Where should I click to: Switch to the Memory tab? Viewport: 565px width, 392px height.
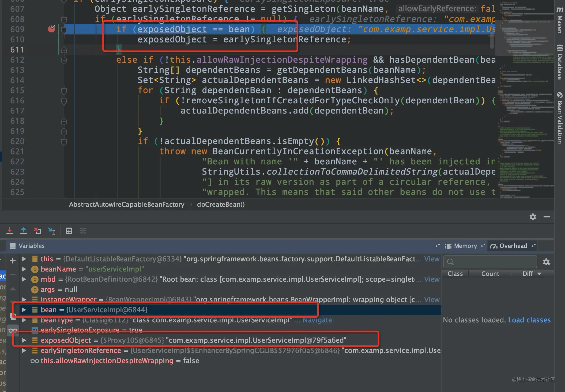[x=465, y=246]
